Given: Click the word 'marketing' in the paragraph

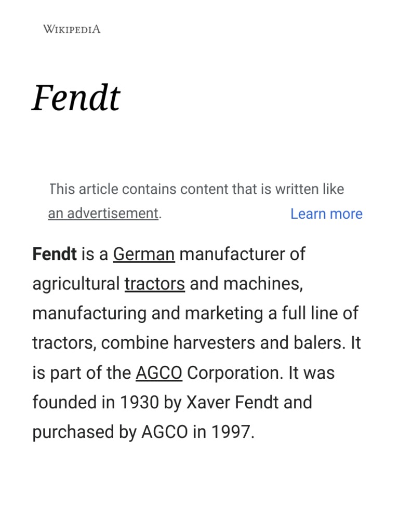Looking at the screenshot, I should 224,313.
